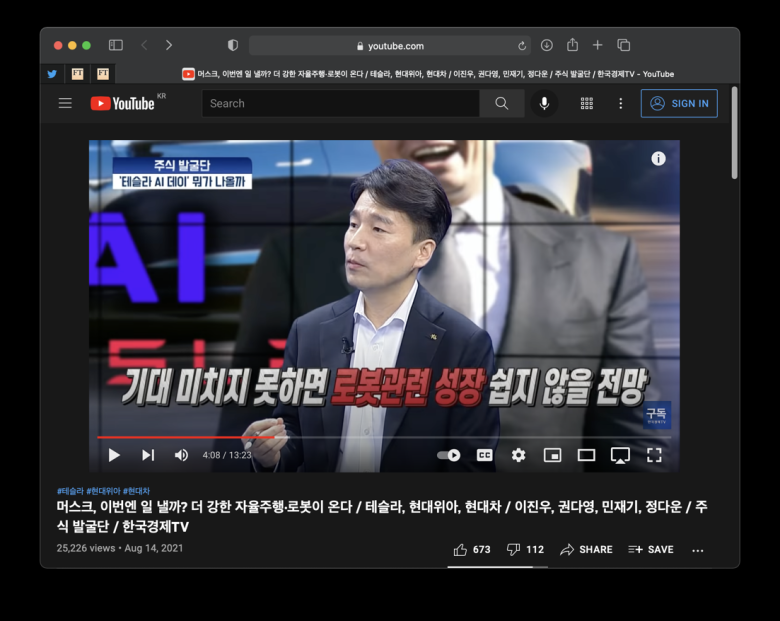Show the tab overview
Image resolution: width=780 pixels, height=621 pixels.
tap(623, 45)
